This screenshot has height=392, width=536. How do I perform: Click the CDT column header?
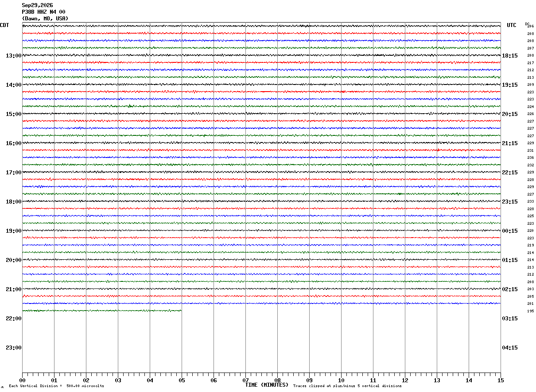[4, 25]
